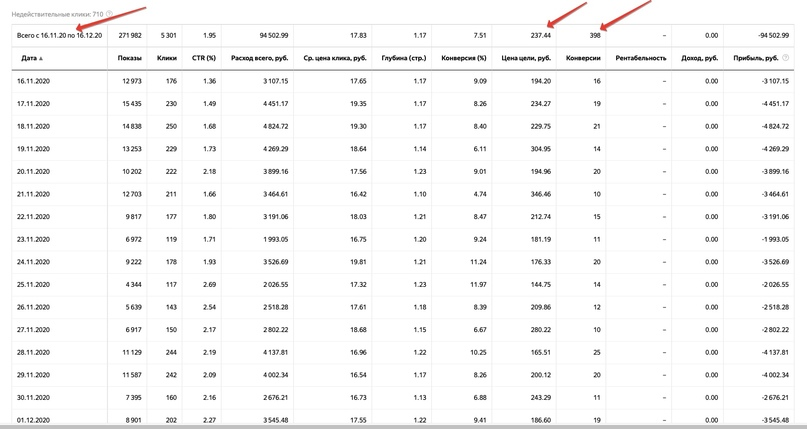
Task: Click the date cell 22.11.2020
Action: (x=33, y=217)
